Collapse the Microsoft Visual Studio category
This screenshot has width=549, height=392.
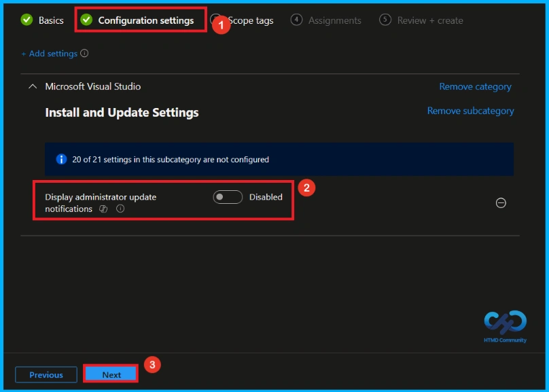[x=33, y=86]
